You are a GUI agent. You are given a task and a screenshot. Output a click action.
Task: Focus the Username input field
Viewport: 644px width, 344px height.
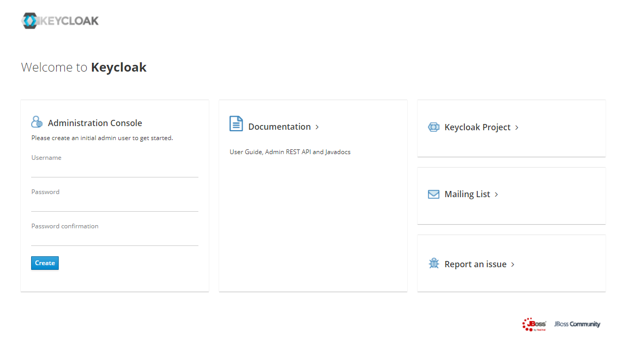[x=115, y=170]
